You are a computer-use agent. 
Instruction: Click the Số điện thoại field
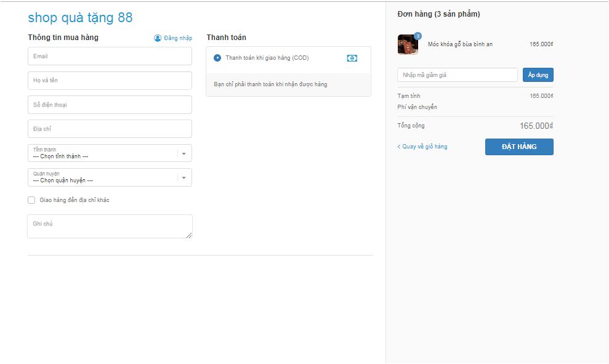click(x=110, y=105)
